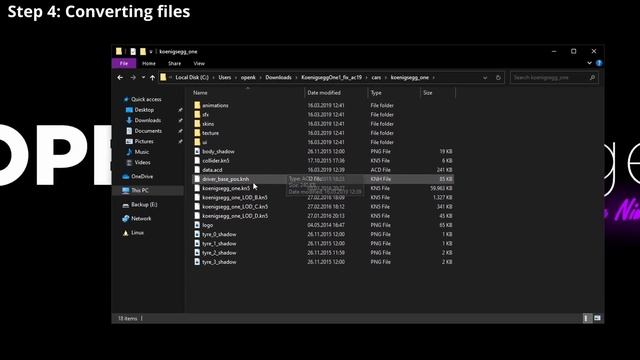Select the logo PNG file icon

pyautogui.click(x=197, y=225)
